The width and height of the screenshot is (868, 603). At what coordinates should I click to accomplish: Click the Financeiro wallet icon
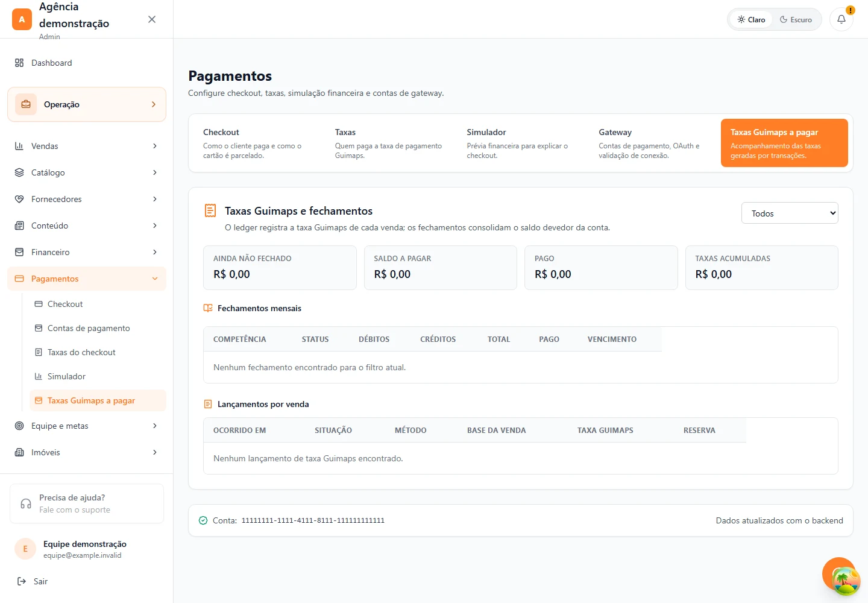point(19,252)
